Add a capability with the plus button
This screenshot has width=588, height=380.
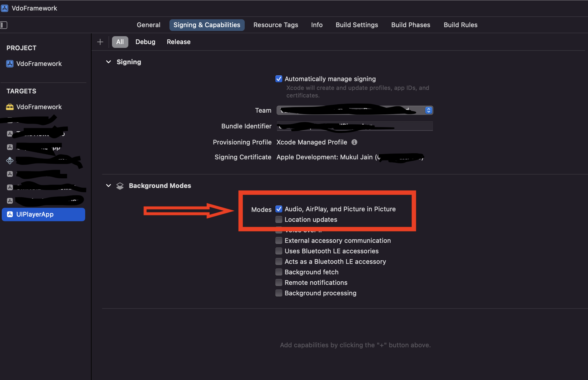100,42
